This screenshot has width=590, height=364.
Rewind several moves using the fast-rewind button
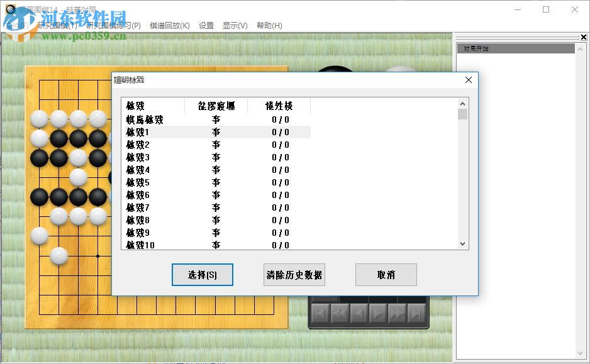pyautogui.click(x=340, y=314)
